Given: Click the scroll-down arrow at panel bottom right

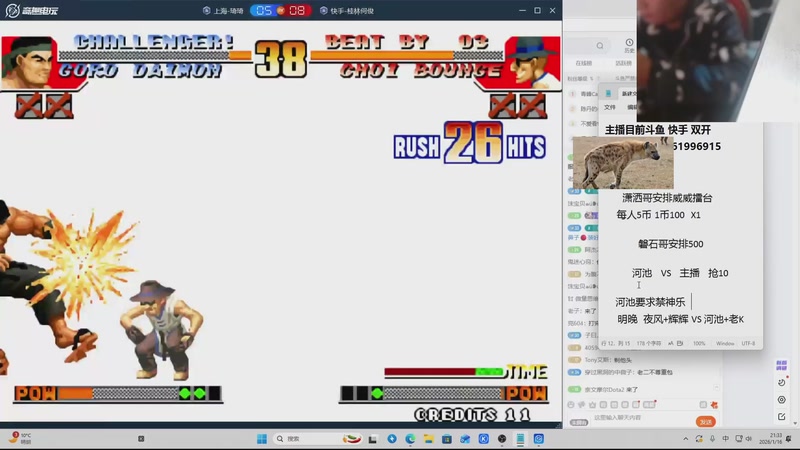Looking at the screenshot, I should [x=795, y=423].
